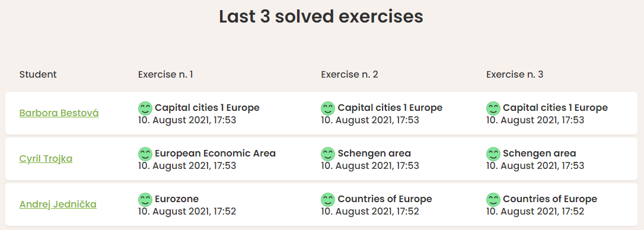644x230 pixels.
Task: Open Andrej Jednička's student profile link
Action: pos(58,204)
